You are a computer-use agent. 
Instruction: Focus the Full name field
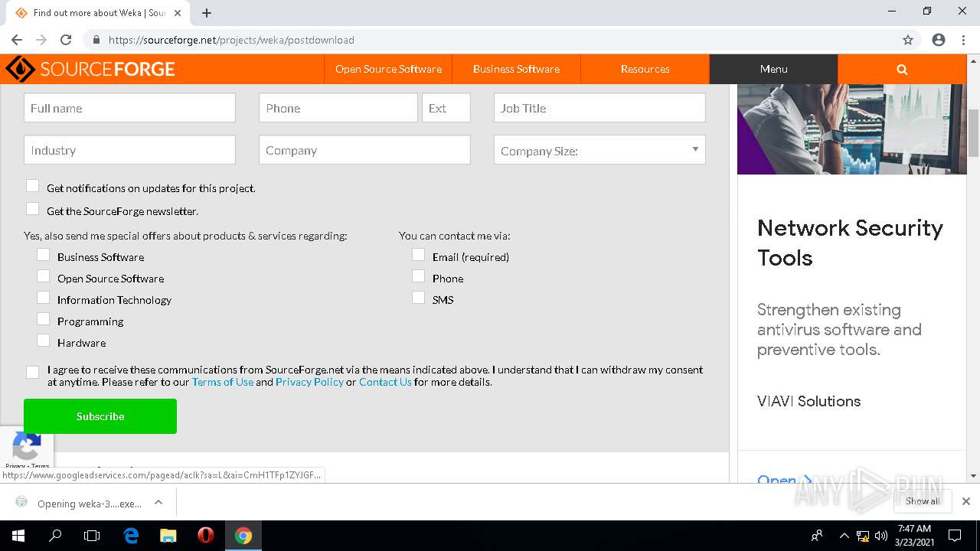coord(129,108)
